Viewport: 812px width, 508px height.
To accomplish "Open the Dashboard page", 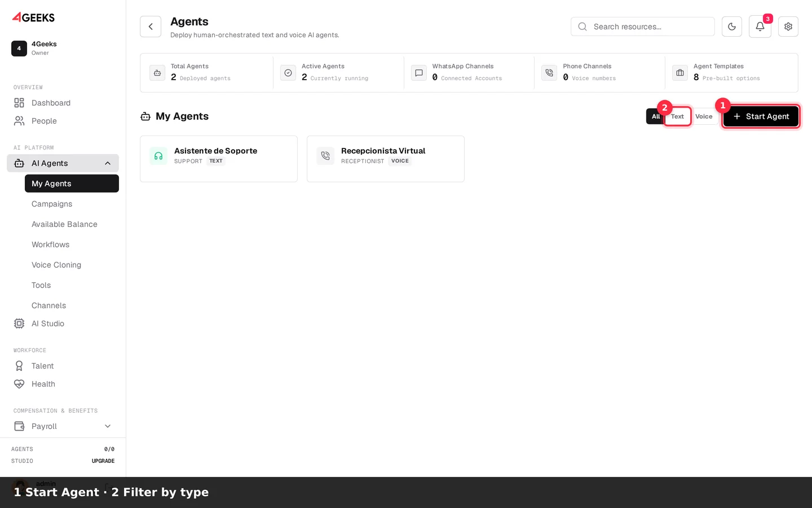I will [x=63, y=103].
